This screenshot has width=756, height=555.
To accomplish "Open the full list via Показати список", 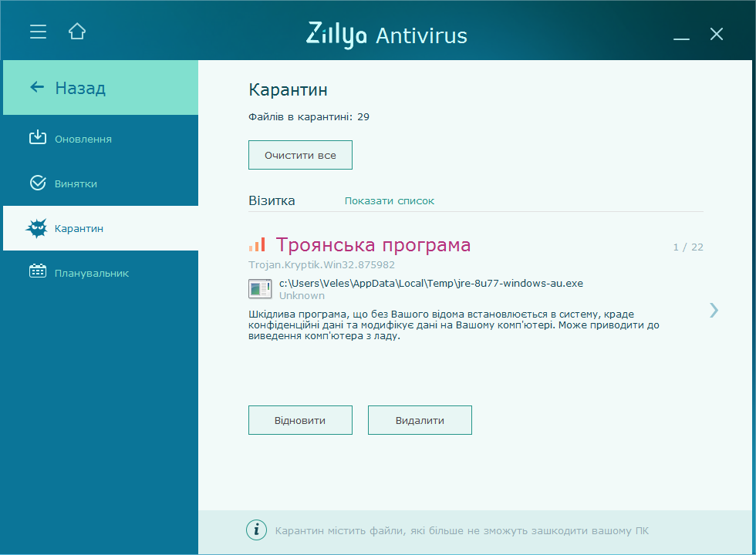I will 389,200.
